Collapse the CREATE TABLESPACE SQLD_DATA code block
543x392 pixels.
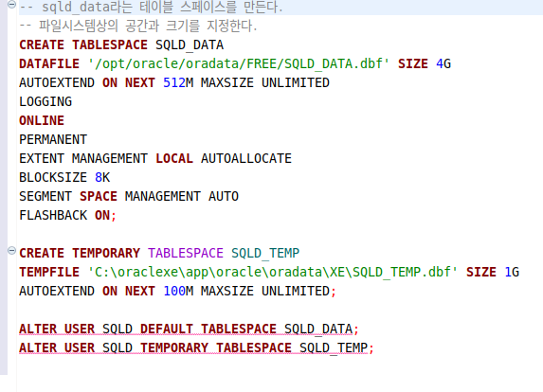click(x=11, y=5)
